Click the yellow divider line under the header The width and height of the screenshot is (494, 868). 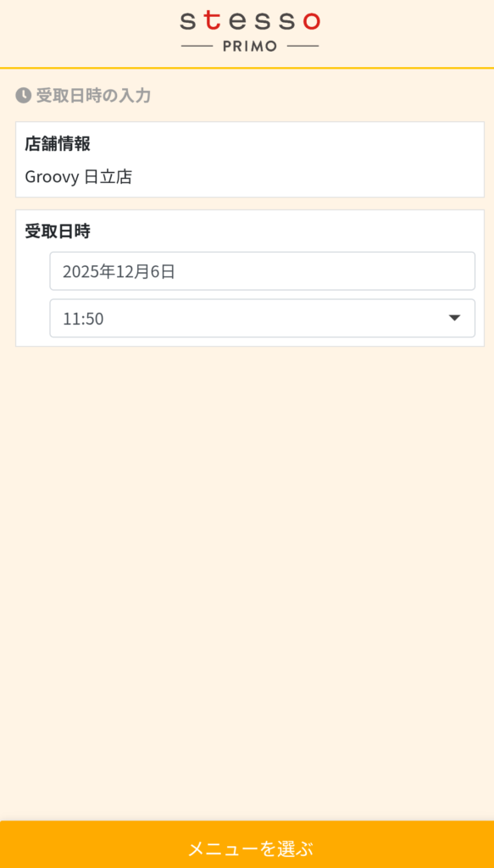click(247, 68)
